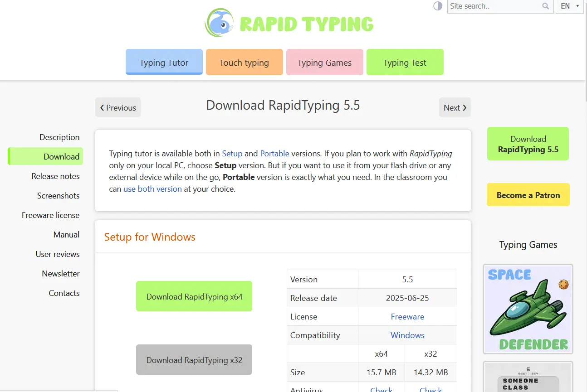587x392 pixels.
Task: Click the 14.32 MB size cell
Action: (x=431, y=373)
